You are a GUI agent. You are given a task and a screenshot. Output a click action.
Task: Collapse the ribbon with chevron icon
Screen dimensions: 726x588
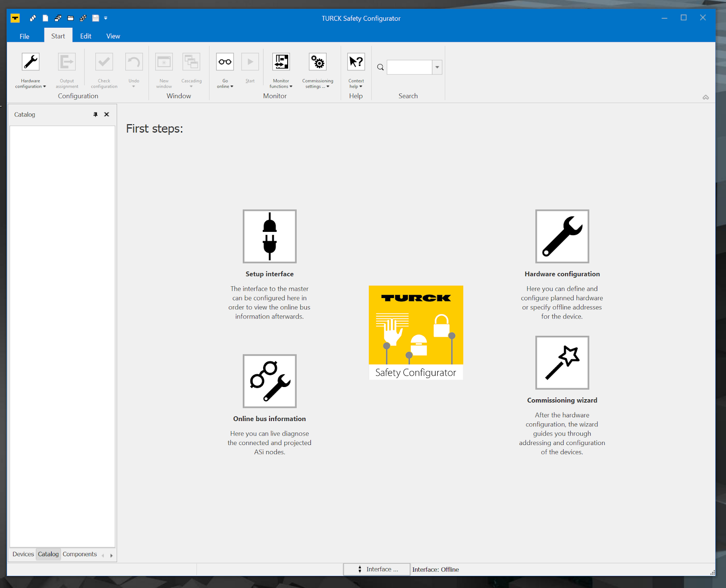pyautogui.click(x=706, y=97)
